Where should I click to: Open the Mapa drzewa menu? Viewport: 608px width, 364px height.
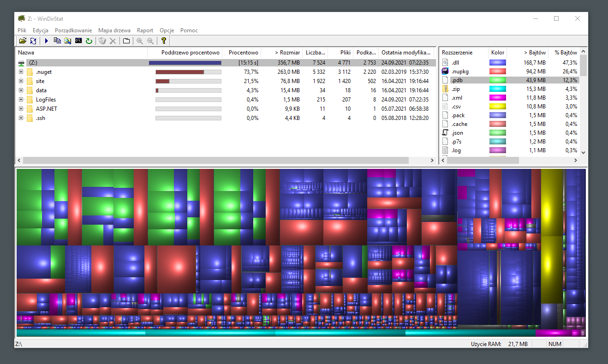[x=114, y=30]
